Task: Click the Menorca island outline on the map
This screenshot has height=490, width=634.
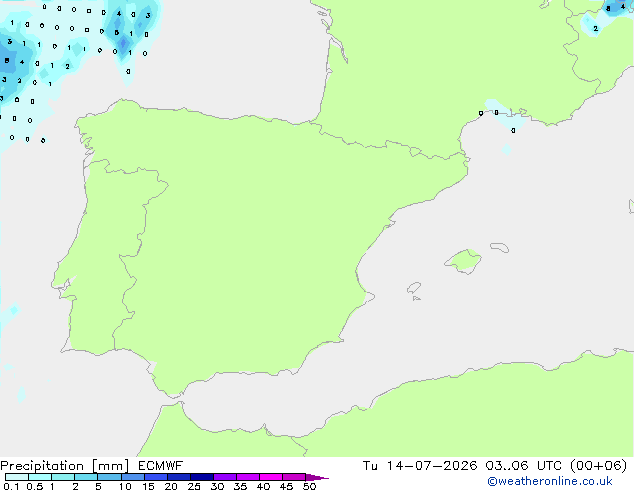Action: click(500, 247)
